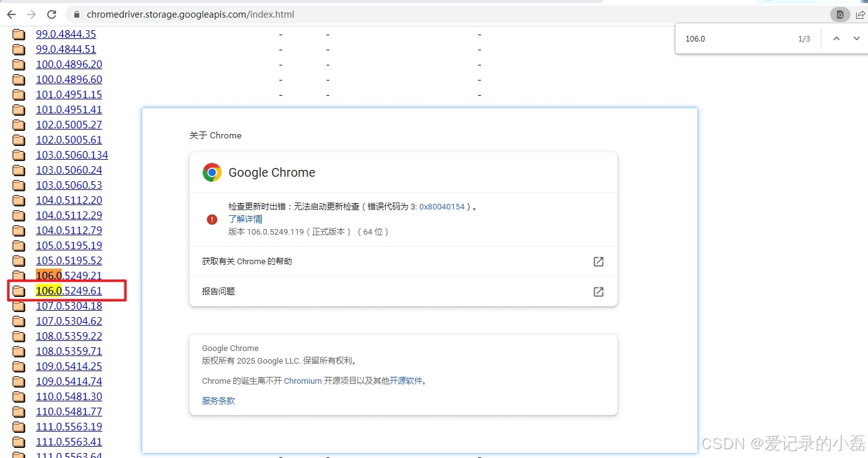
Task: Open the 110.0.5481.77 folder link
Action: [x=69, y=411]
